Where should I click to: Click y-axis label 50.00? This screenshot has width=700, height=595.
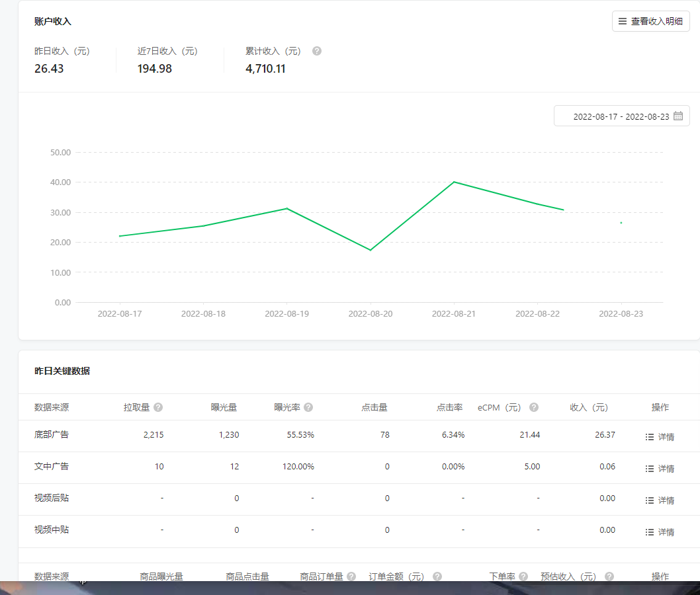(60, 152)
